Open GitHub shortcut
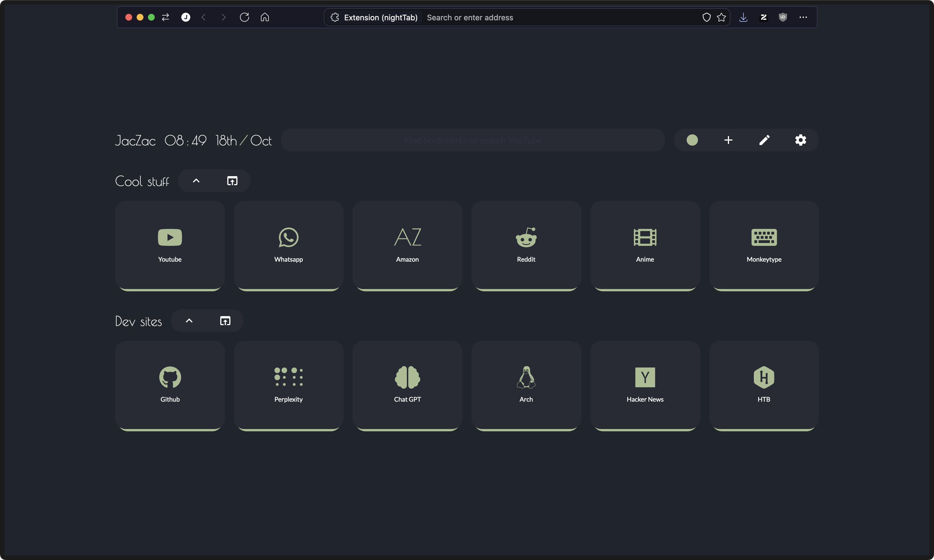Viewport: 934px width, 560px height. pos(169,385)
